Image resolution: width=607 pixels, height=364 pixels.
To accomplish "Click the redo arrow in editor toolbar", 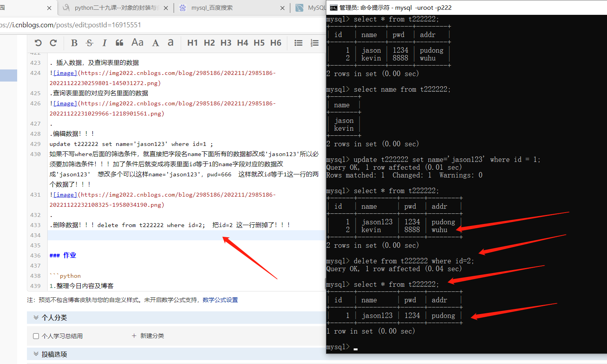I will [53, 43].
